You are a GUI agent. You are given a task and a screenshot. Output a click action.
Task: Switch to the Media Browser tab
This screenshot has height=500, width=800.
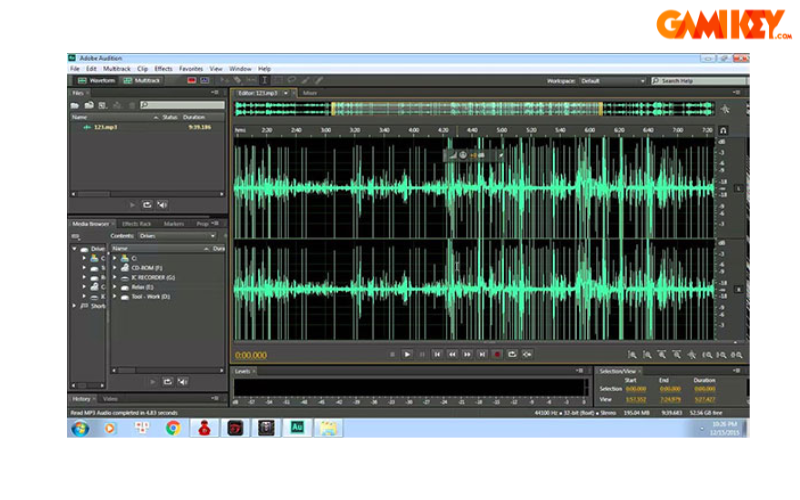pos(90,224)
